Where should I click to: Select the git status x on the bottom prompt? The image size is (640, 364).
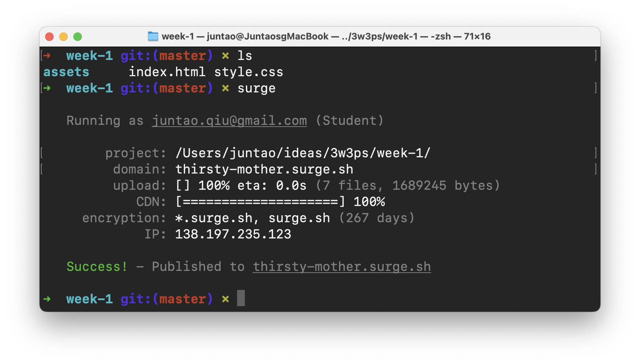tap(225, 299)
